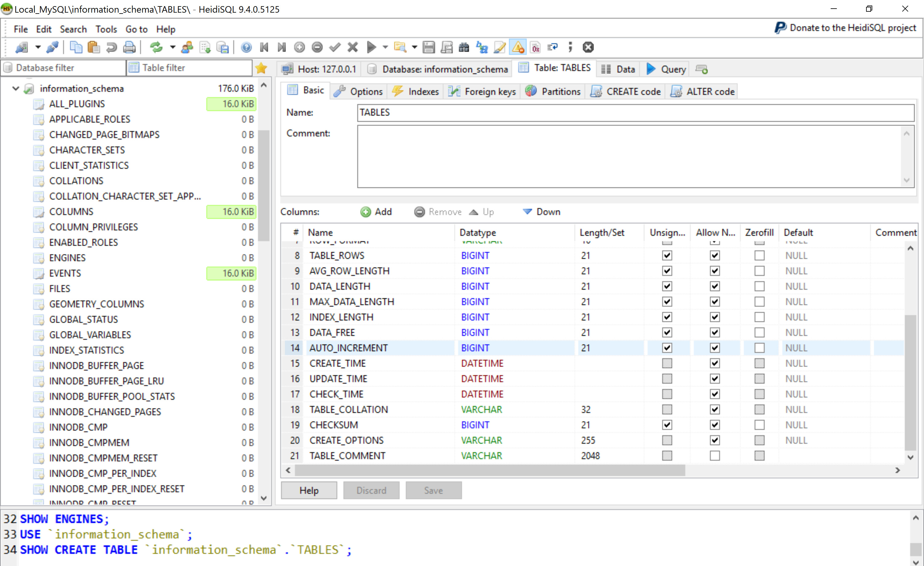Toggle the wrap long lines icon

click(x=553, y=47)
